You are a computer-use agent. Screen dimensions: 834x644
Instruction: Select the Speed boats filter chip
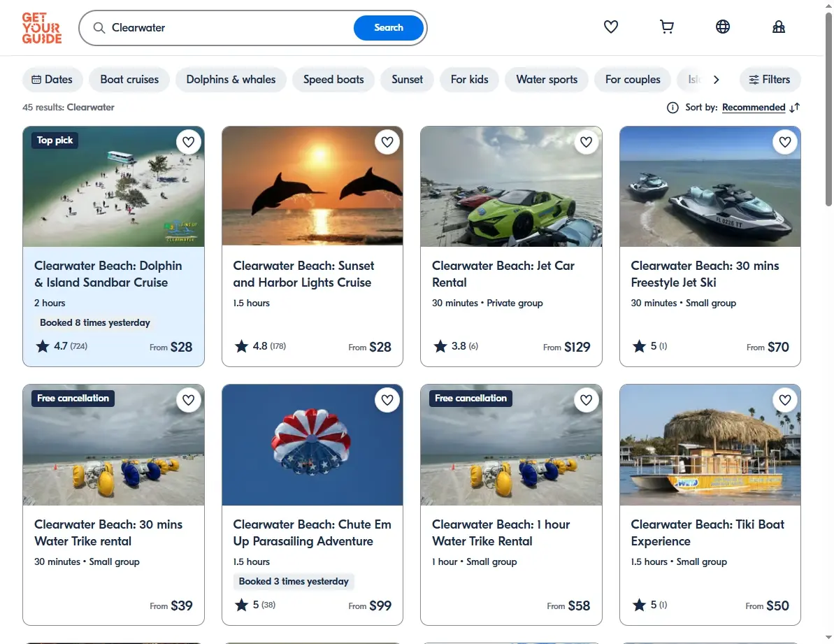tap(333, 79)
